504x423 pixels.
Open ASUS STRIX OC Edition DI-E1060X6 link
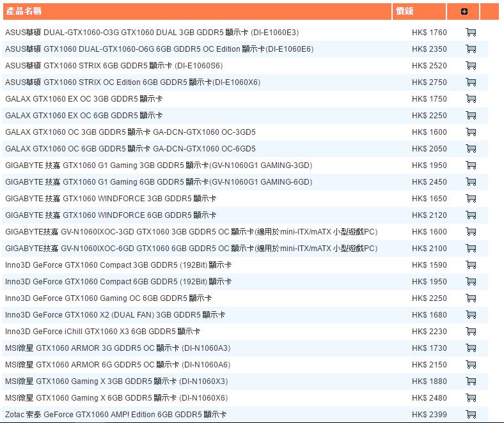tap(133, 82)
